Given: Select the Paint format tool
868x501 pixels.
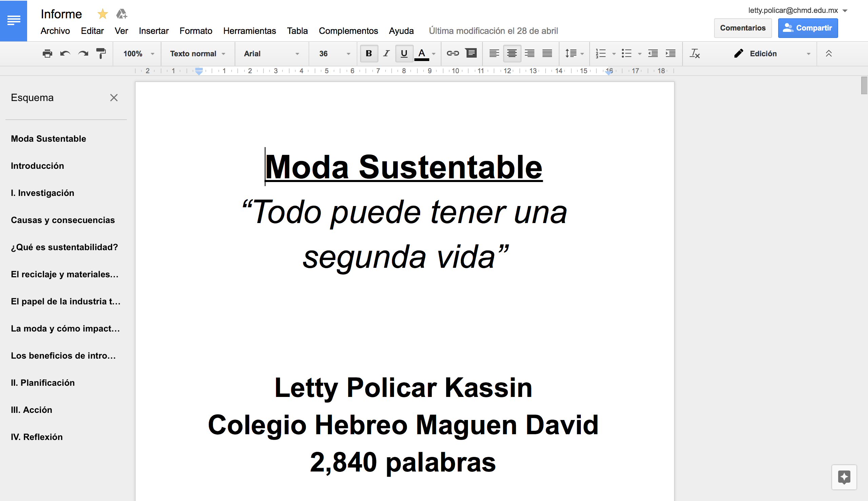Looking at the screenshot, I should coord(101,53).
